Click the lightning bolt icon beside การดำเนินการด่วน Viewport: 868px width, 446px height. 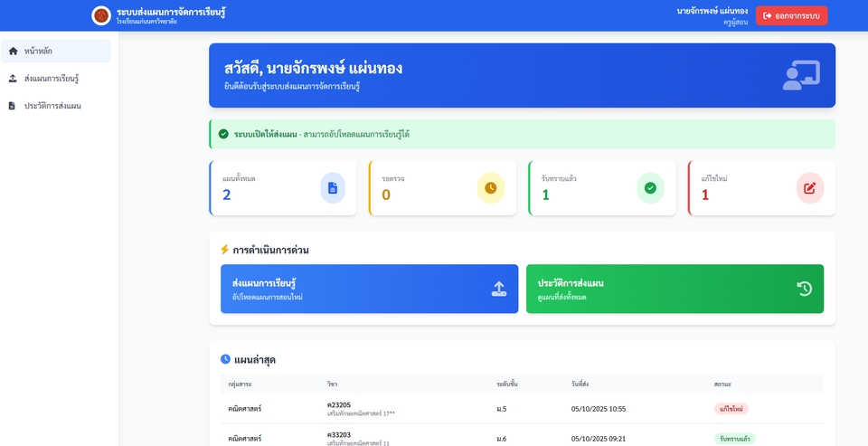224,250
